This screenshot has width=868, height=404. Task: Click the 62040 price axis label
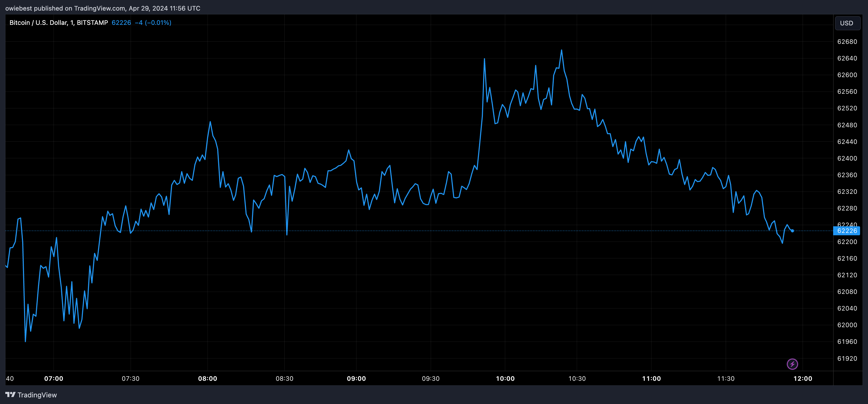[x=847, y=308]
